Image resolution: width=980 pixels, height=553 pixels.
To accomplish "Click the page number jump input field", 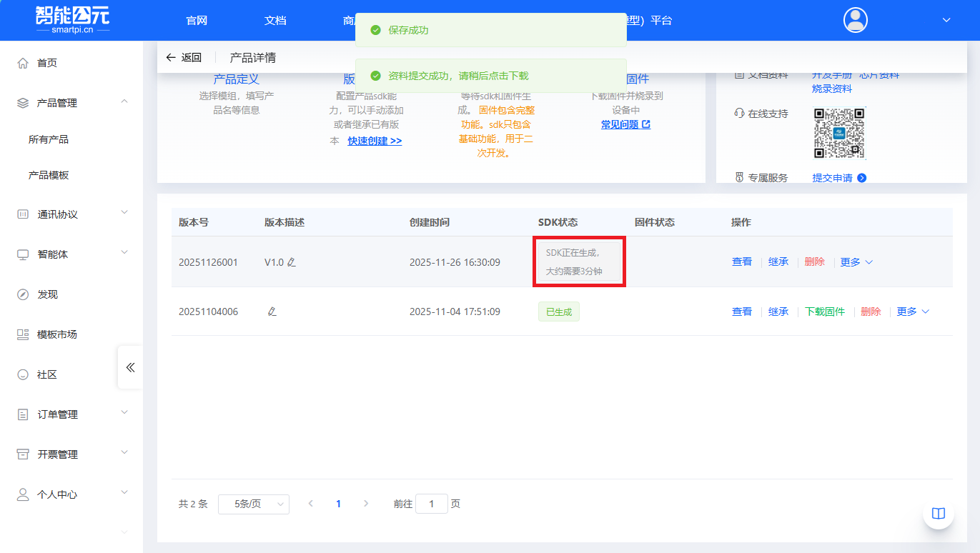I will pyautogui.click(x=431, y=504).
